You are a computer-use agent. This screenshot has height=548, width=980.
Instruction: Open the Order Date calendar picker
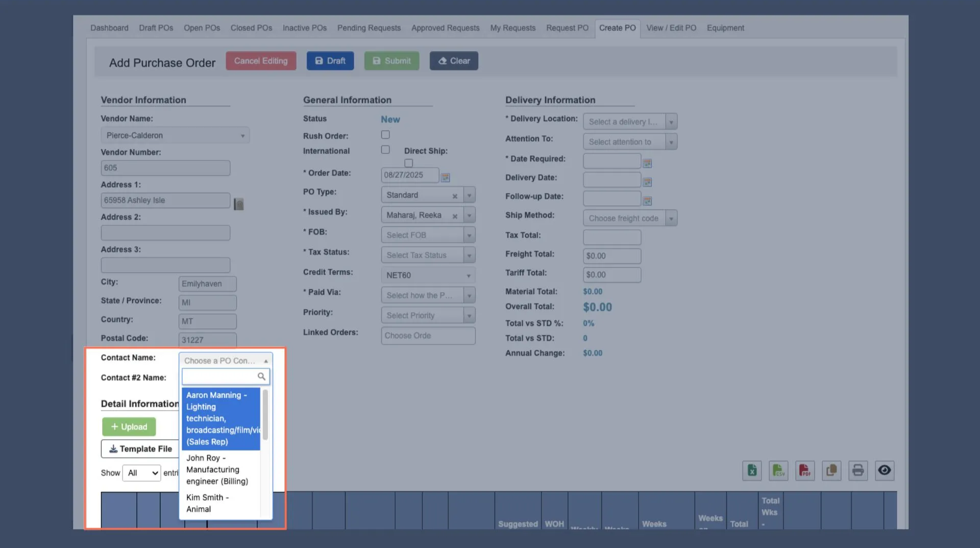[x=445, y=177]
